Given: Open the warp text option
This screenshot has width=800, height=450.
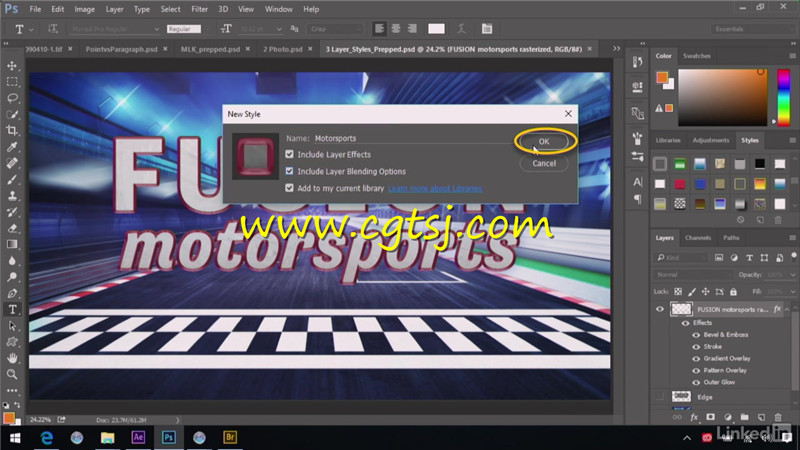Looking at the screenshot, I should pos(461,29).
